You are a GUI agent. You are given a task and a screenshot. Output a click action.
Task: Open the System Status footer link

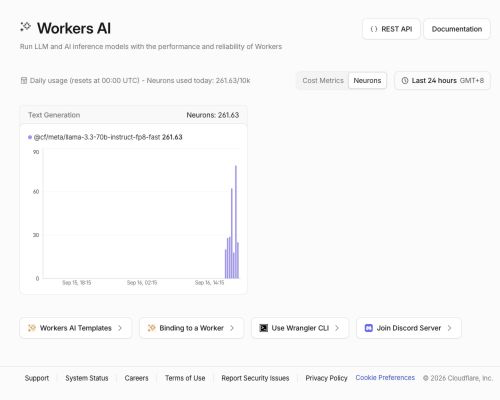(87, 378)
